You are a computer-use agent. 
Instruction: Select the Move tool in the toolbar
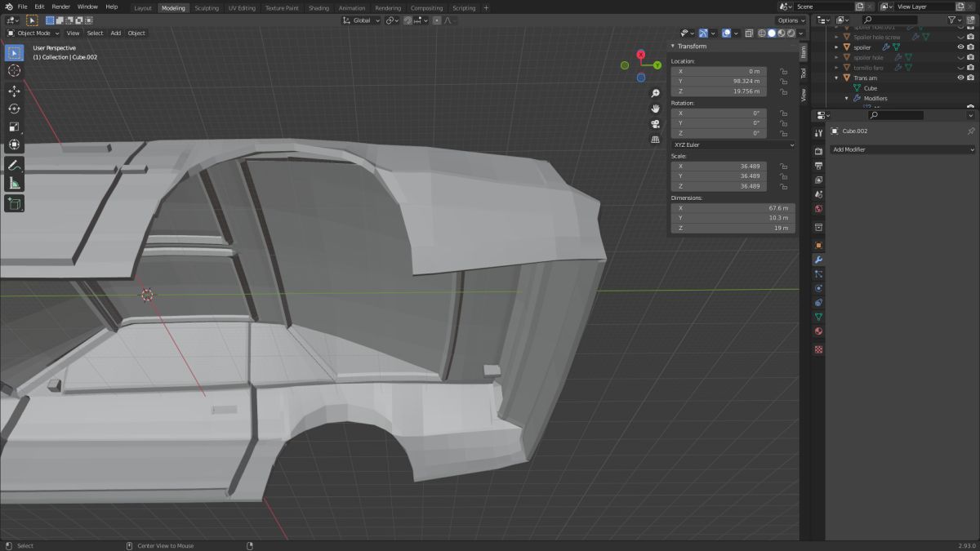click(x=14, y=91)
